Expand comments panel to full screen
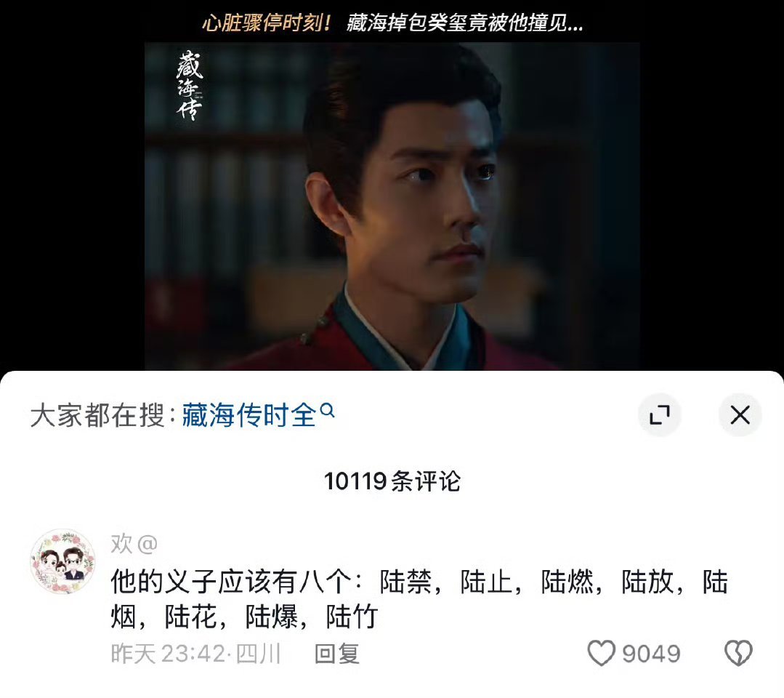 [x=660, y=414]
